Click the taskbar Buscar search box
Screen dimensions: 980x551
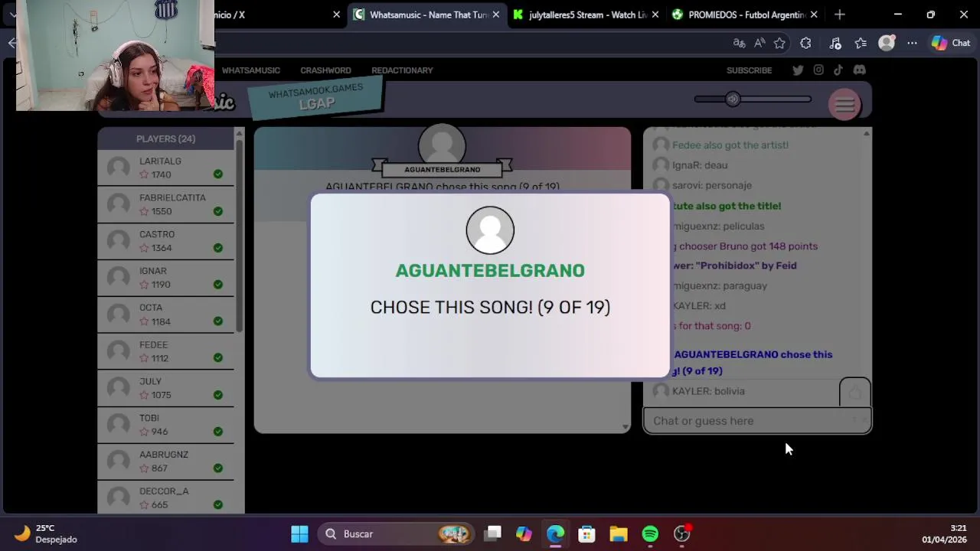click(397, 534)
